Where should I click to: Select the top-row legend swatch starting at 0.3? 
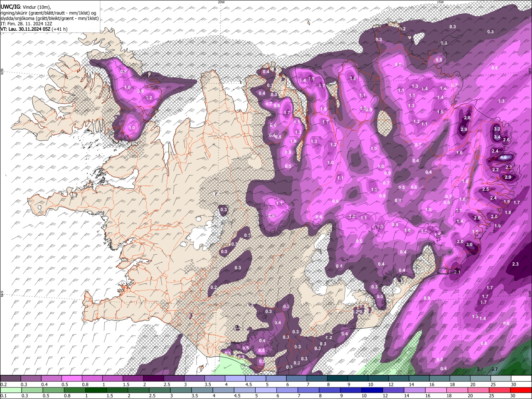click(x=31, y=379)
